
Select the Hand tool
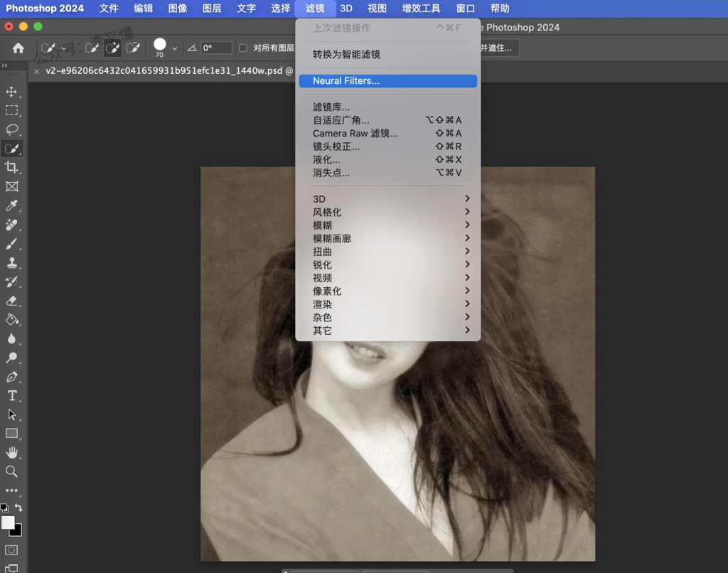(11, 453)
